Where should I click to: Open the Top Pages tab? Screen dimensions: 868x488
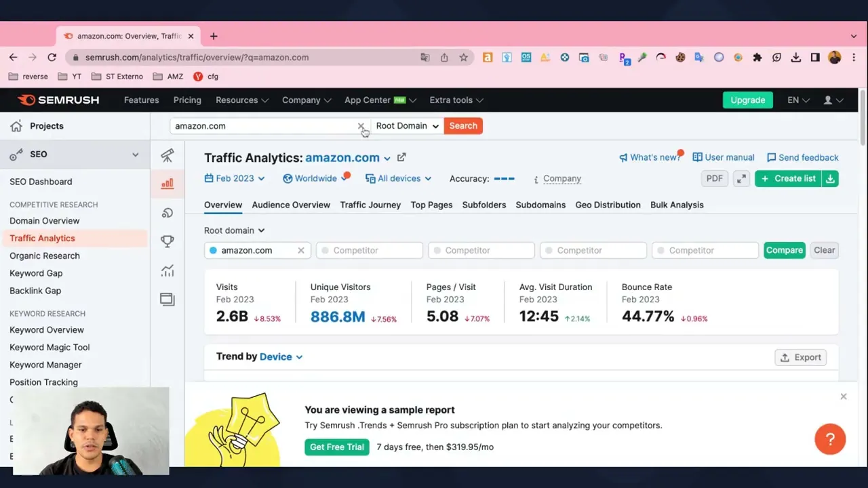[x=431, y=205]
